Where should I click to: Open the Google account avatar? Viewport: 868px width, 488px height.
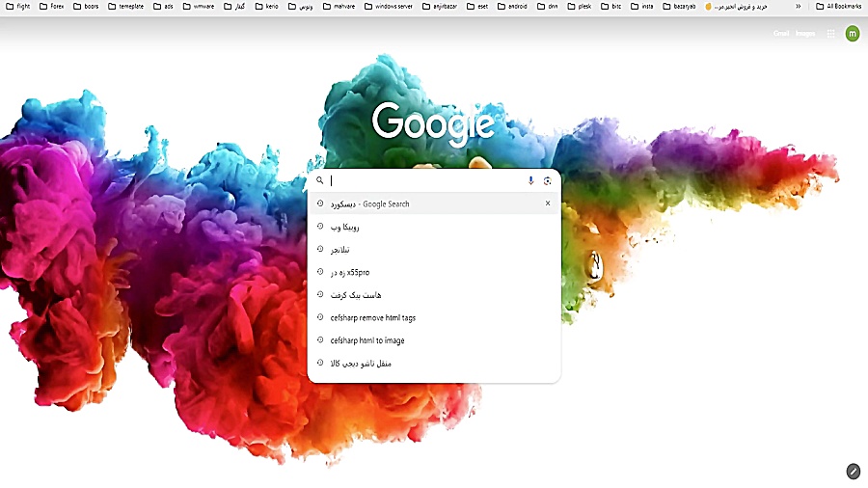coord(853,34)
